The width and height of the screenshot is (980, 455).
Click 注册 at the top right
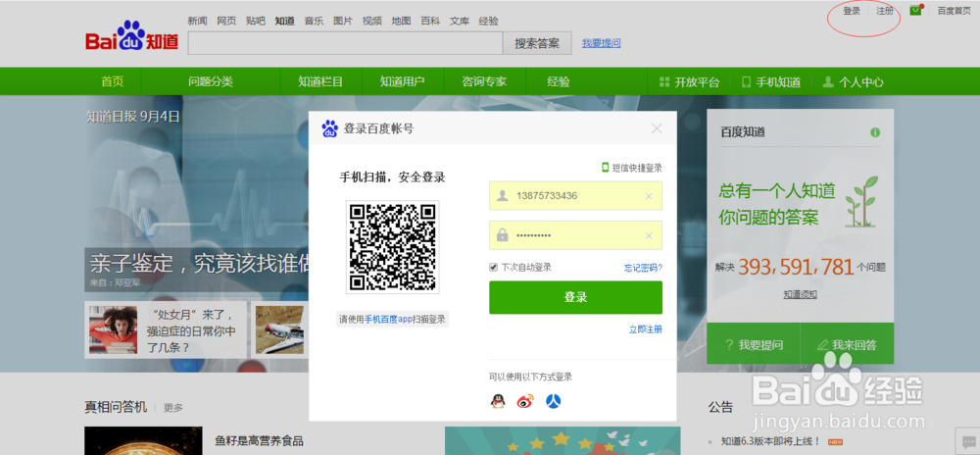pyautogui.click(x=885, y=11)
